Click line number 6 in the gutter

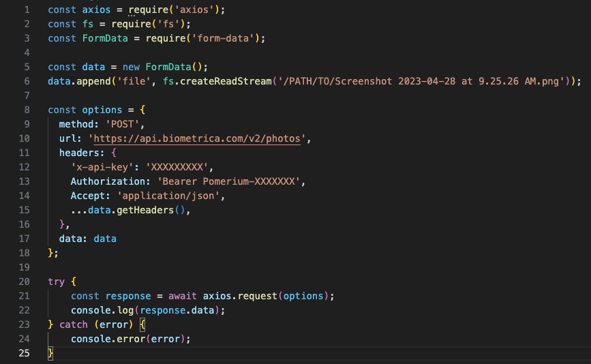[x=27, y=81]
